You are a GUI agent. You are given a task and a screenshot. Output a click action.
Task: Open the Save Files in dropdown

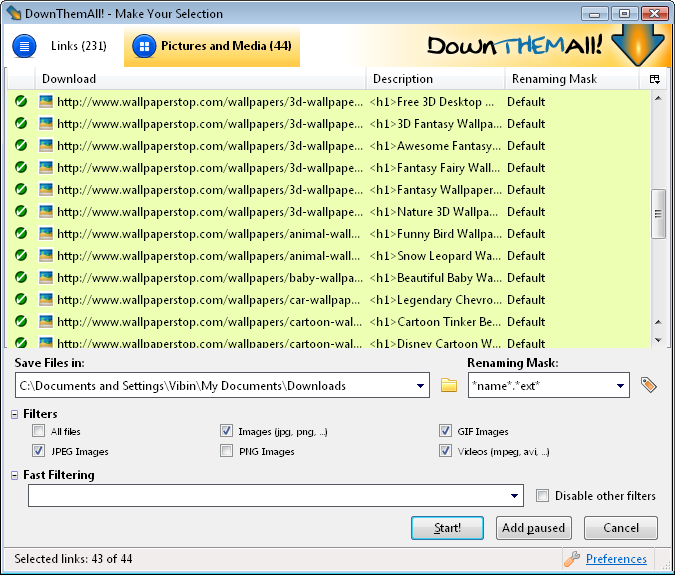421,386
